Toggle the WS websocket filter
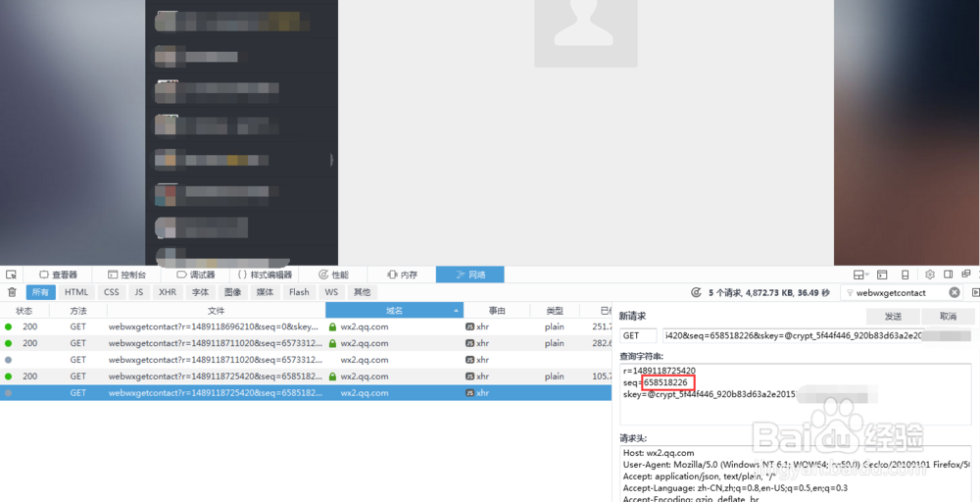Image resolution: width=980 pixels, height=502 pixels. pos(331,292)
